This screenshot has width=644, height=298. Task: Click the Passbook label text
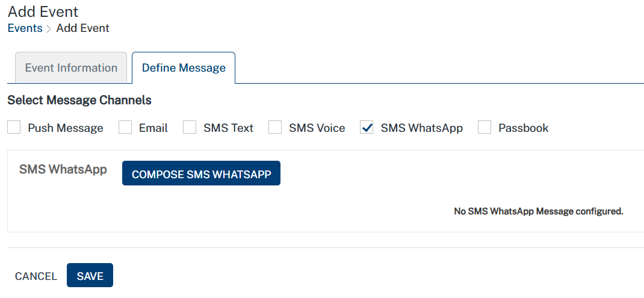pos(524,128)
